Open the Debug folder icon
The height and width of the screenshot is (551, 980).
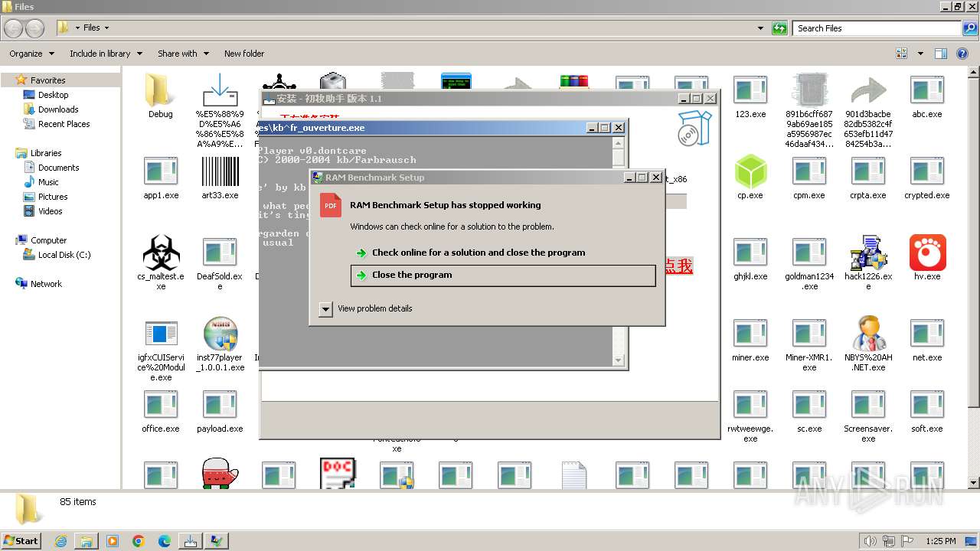coord(160,90)
